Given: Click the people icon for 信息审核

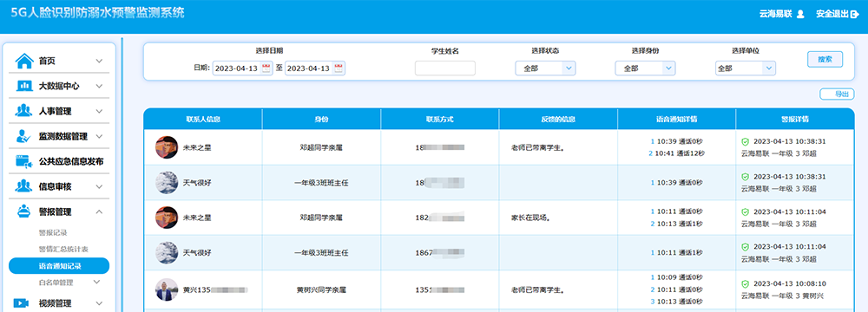Looking at the screenshot, I should point(24,186).
